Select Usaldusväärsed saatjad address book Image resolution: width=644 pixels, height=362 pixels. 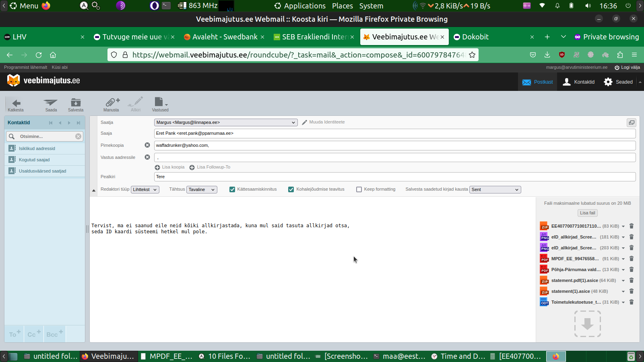coord(45,171)
